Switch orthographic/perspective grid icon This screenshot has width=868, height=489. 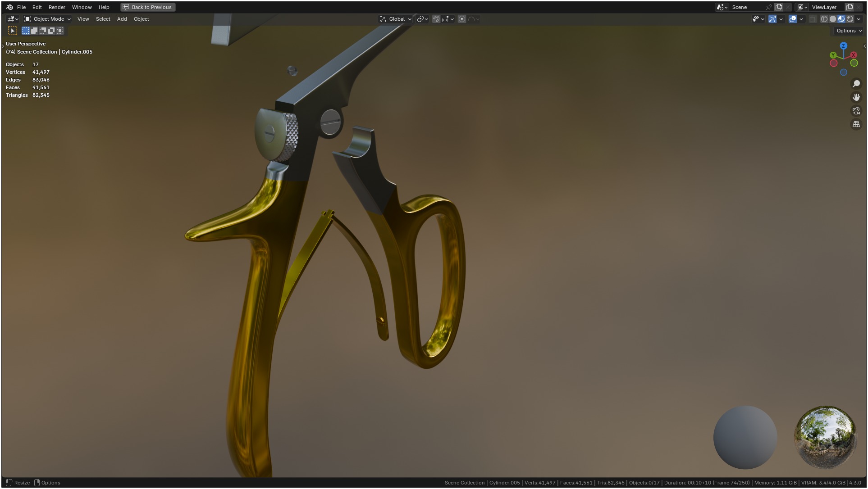856,124
